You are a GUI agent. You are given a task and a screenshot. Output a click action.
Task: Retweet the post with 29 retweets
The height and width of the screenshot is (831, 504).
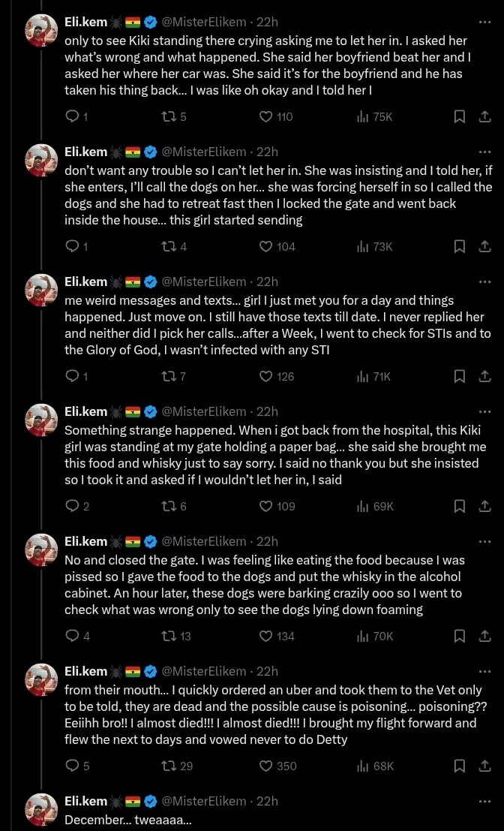point(169,766)
